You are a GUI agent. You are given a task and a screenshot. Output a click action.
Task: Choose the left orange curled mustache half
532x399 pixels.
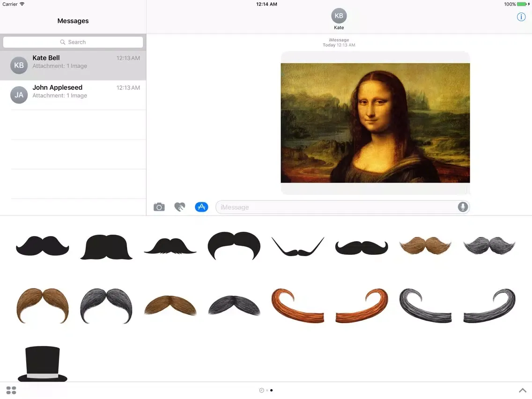coord(297,305)
